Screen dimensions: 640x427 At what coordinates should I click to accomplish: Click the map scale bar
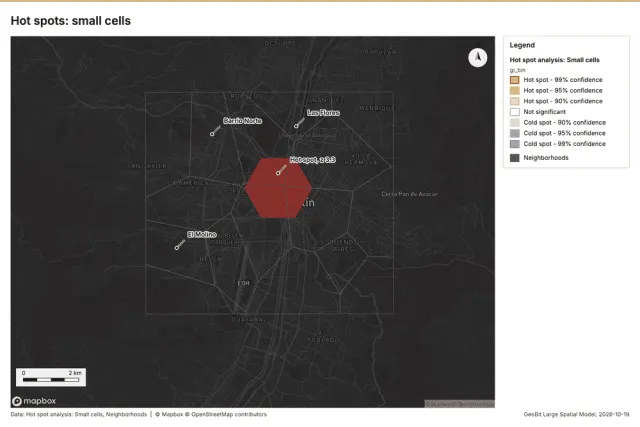pos(51,377)
